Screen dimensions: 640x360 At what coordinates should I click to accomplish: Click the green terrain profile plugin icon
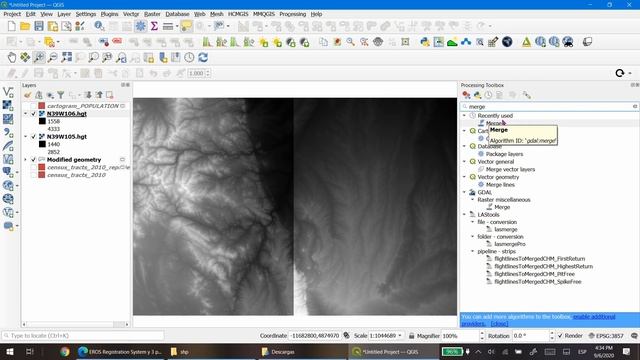point(452,42)
